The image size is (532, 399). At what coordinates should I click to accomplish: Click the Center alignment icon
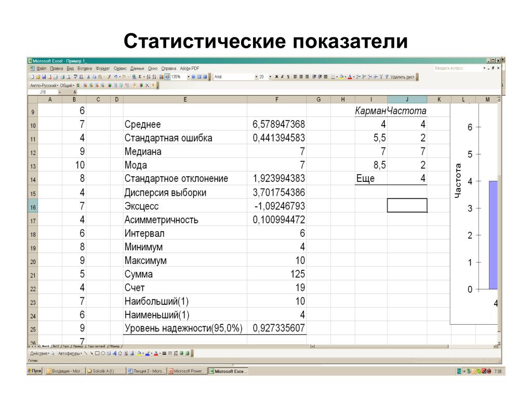301,77
